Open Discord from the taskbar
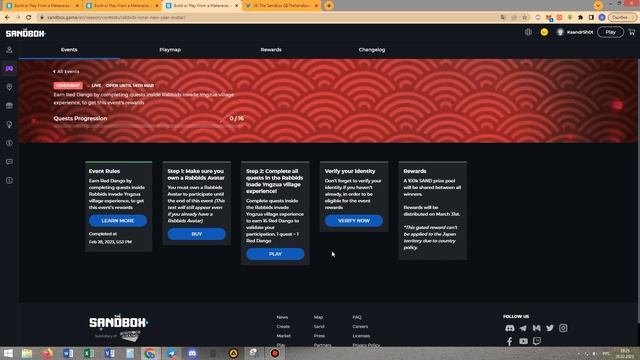This screenshot has height=360, width=640. point(192,353)
